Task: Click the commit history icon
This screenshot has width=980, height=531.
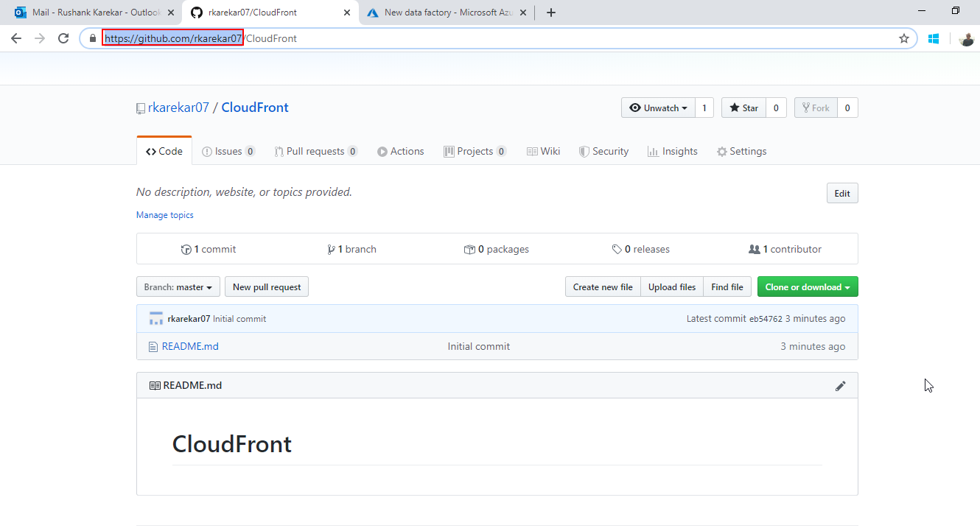Action: (186, 250)
